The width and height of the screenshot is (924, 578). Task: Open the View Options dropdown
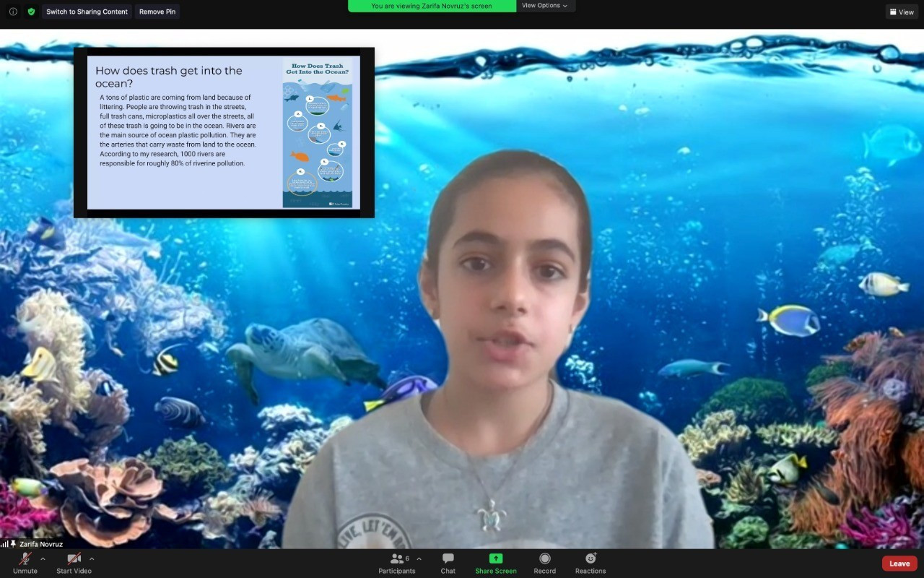point(544,6)
